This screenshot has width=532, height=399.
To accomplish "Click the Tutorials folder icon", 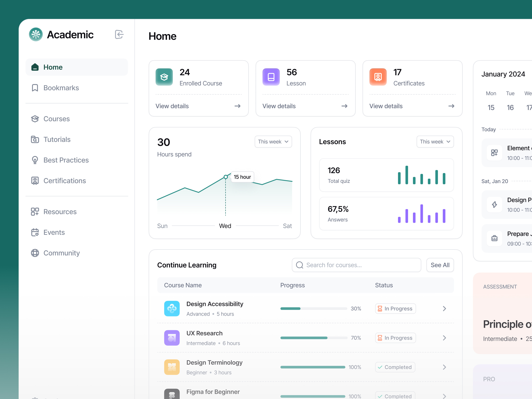I will tap(35, 139).
